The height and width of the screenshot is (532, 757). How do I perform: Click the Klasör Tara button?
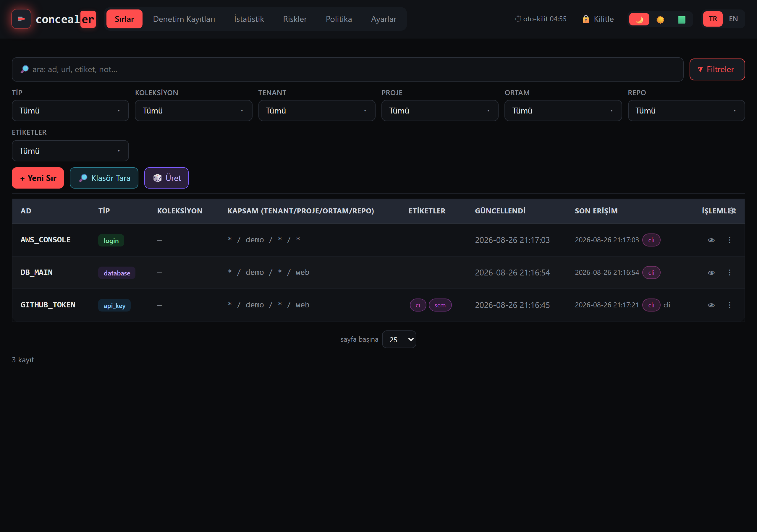tap(104, 178)
